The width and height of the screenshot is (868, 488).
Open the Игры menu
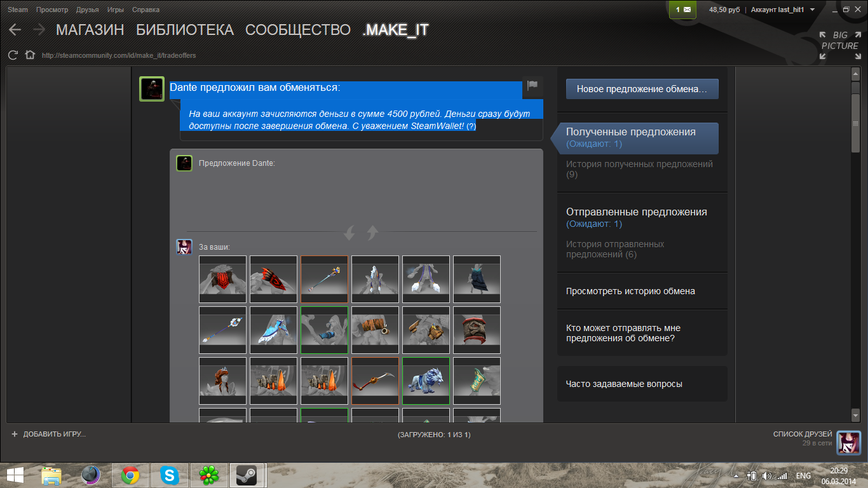[116, 10]
